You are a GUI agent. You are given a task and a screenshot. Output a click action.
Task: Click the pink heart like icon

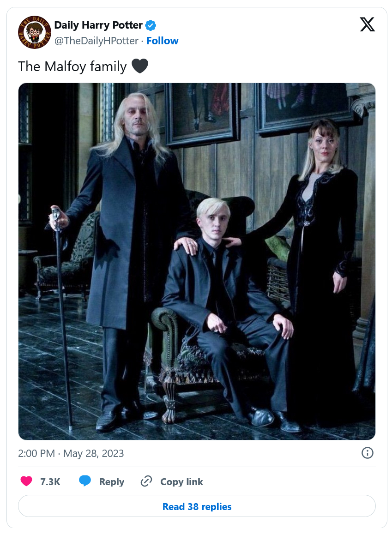26,481
